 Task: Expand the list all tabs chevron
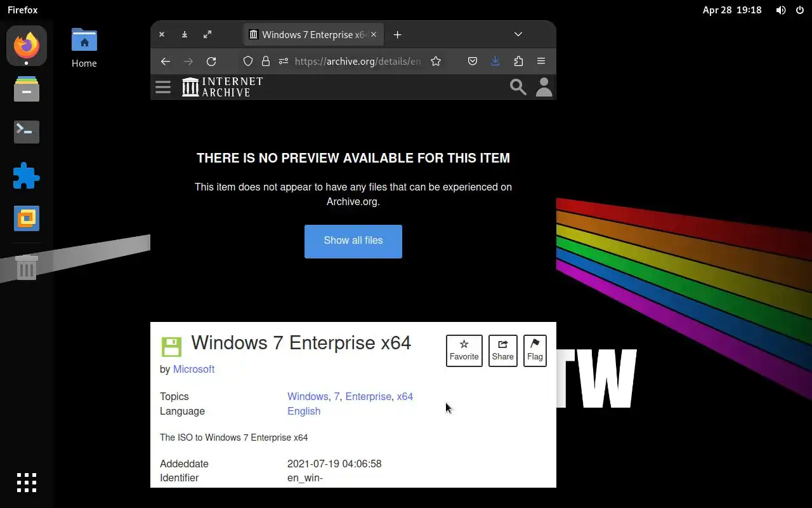click(x=518, y=34)
